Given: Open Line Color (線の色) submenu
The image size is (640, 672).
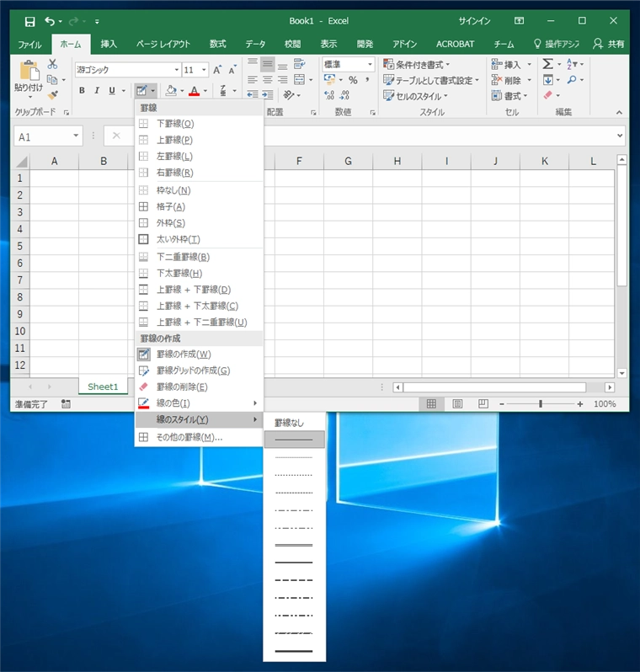Looking at the screenshot, I should coord(199,403).
